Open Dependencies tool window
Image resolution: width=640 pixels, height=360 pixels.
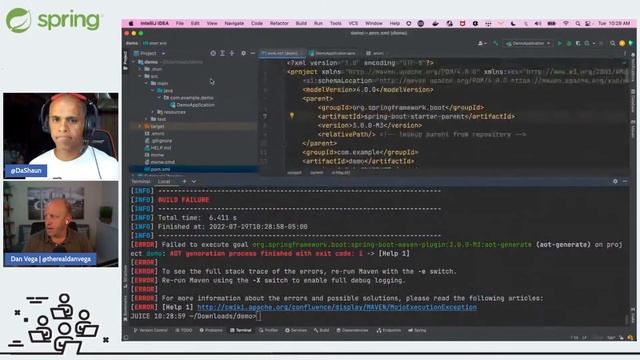(x=352, y=330)
